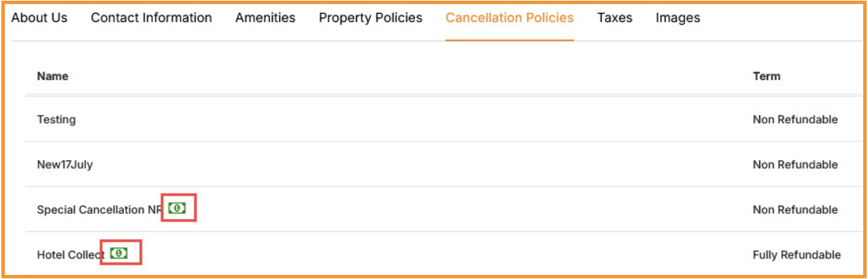Open the Property Policies tab
This screenshot has height=279, width=868.
370,18
